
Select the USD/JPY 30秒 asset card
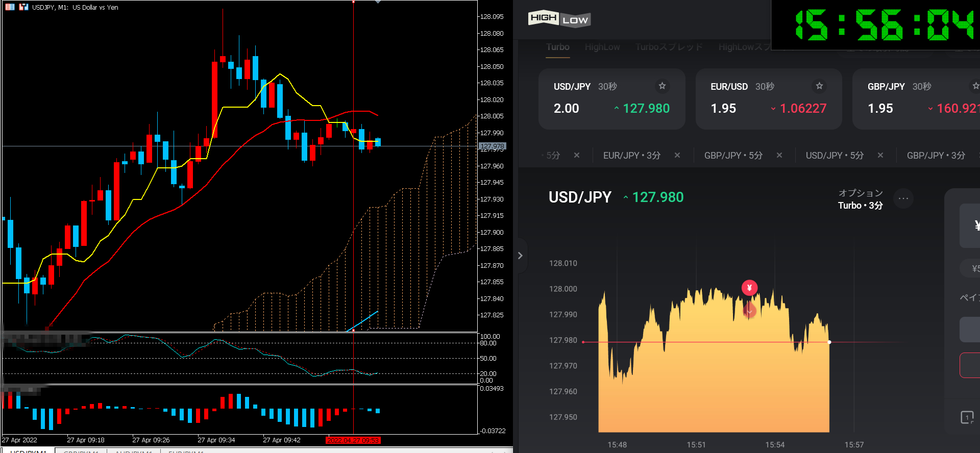611,99
